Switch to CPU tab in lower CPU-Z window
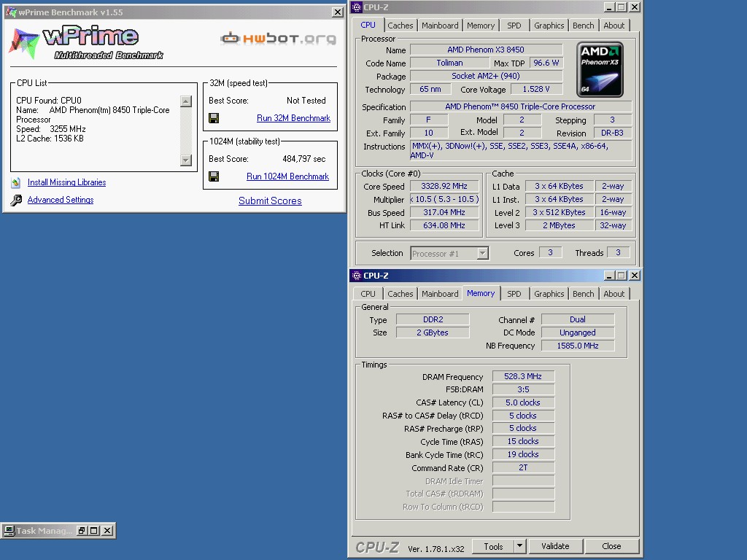The width and height of the screenshot is (747, 560). click(x=368, y=295)
